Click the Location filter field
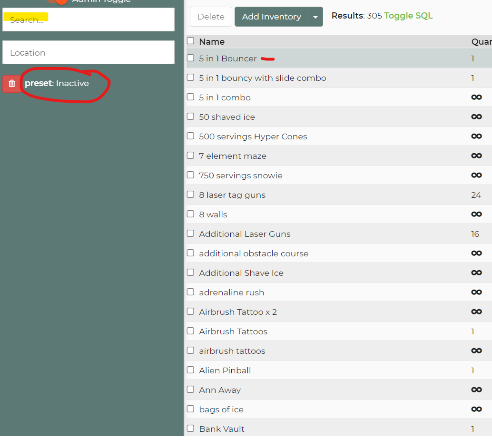 tap(89, 52)
